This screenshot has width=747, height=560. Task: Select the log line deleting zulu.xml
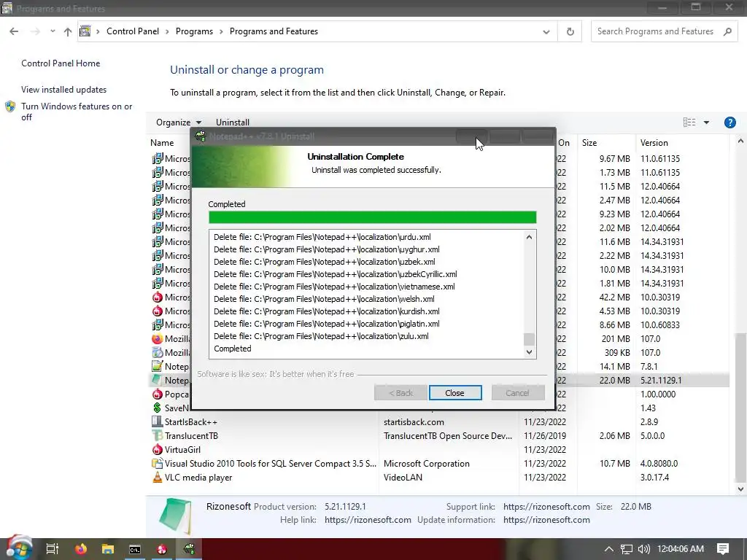click(321, 336)
